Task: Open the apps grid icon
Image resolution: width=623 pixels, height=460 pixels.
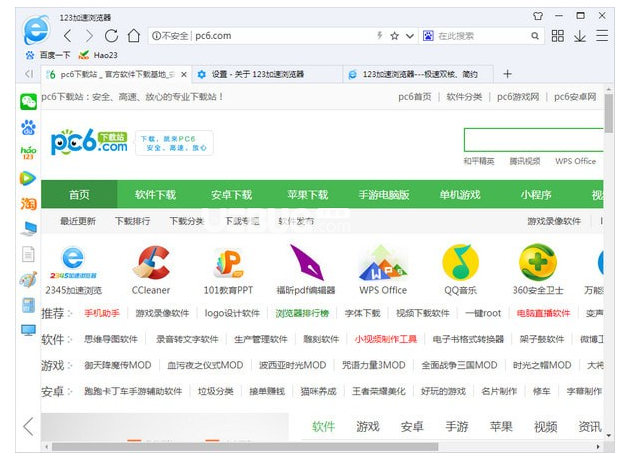Action: click(x=557, y=36)
